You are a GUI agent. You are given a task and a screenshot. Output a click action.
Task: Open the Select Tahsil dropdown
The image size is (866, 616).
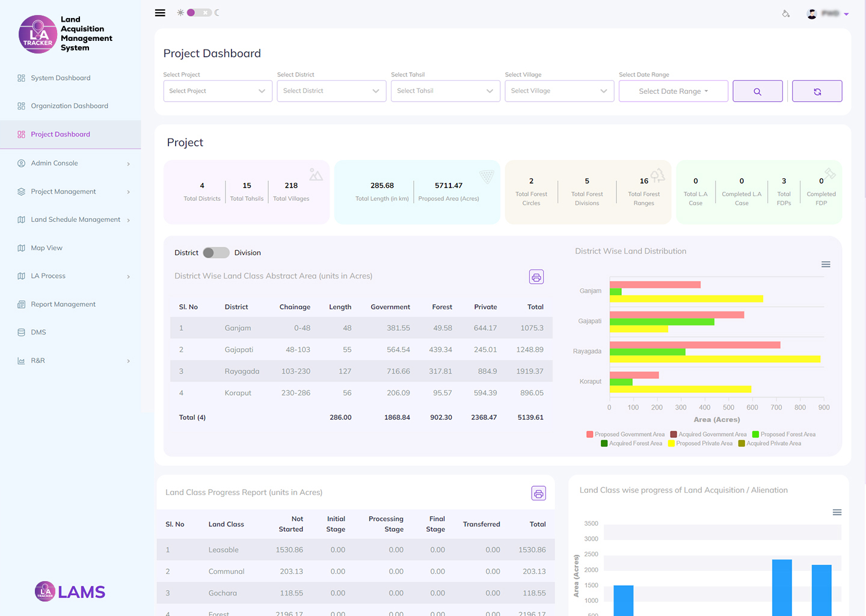click(446, 91)
